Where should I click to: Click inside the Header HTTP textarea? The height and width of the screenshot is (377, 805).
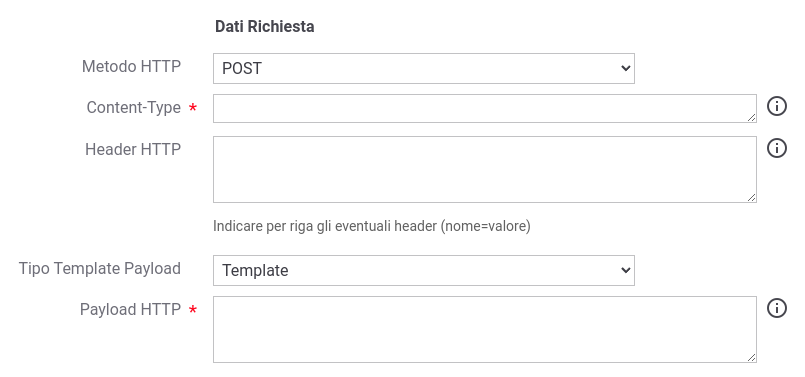[485, 169]
